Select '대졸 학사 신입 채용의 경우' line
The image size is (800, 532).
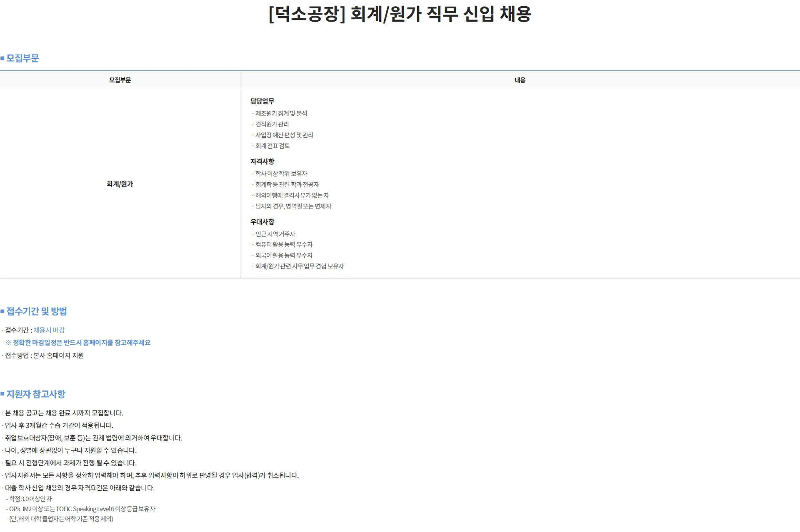[80, 488]
